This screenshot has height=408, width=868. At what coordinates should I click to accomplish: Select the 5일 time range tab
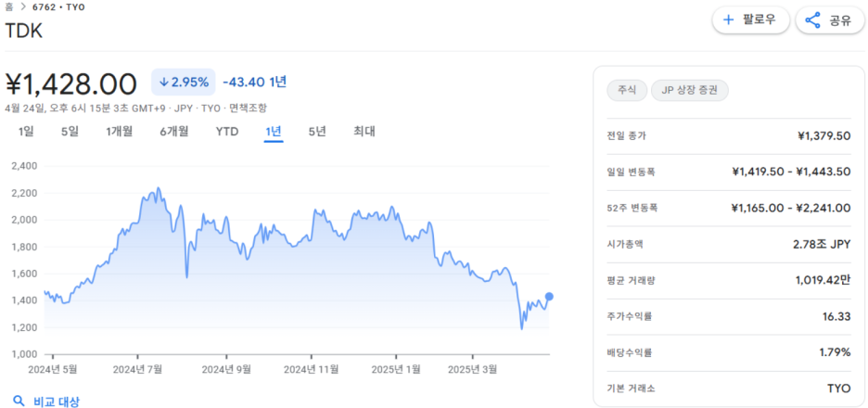tap(70, 132)
